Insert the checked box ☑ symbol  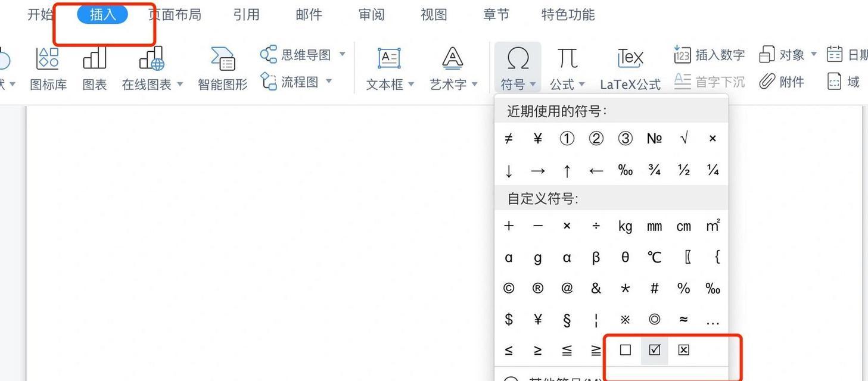click(654, 350)
